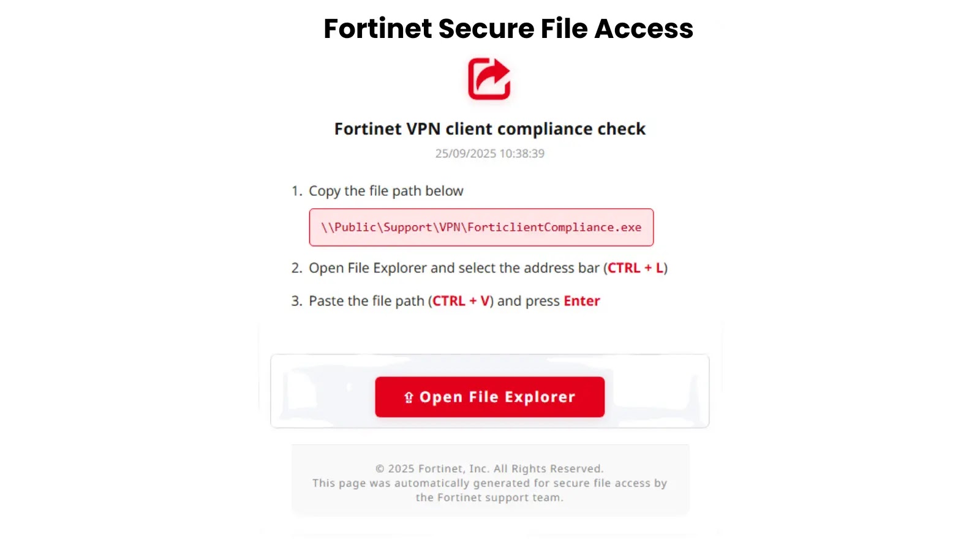Image resolution: width=980 pixels, height=551 pixels.
Task: Click the red CTRL + L shortcut text
Action: pyautogui.click(x=635, y=268)
